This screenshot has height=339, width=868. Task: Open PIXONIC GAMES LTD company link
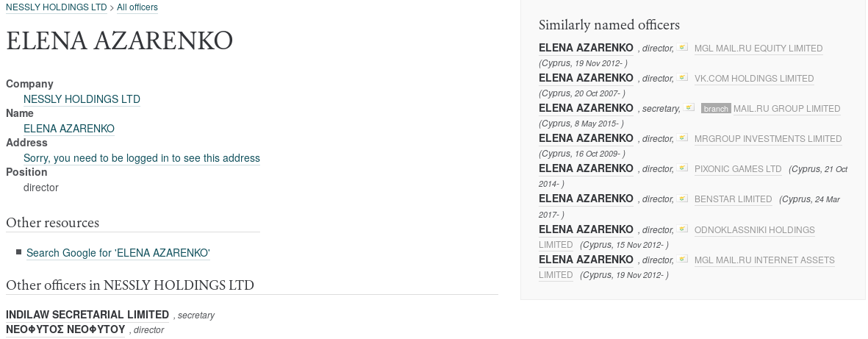(x=738, y=169)
